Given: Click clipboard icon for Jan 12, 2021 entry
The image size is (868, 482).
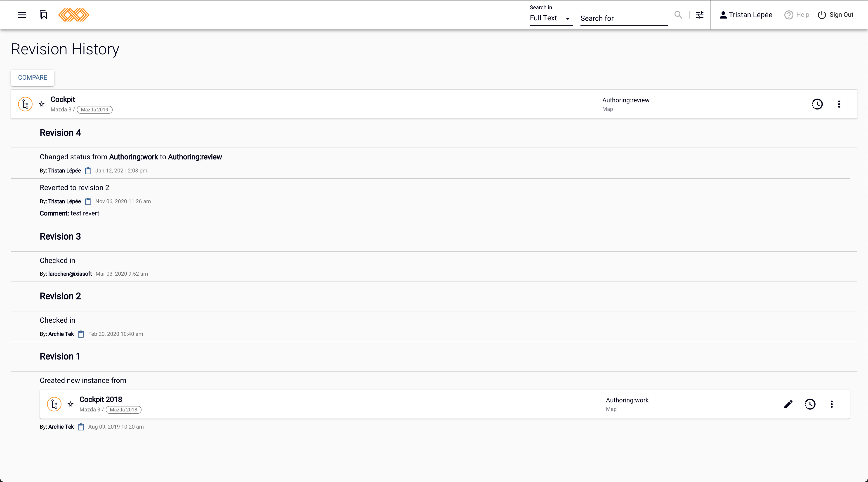Looking at the screenshot, I should (88, 170).
